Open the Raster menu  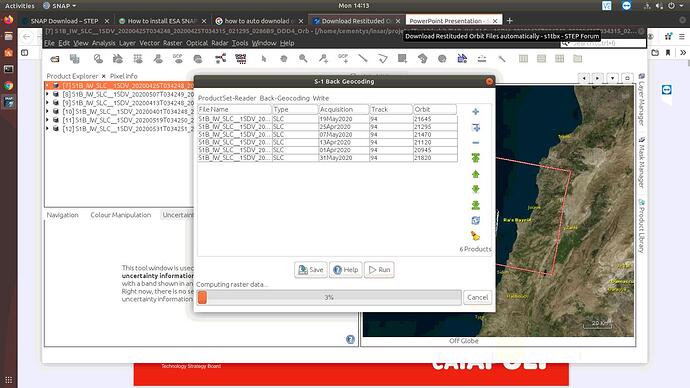pos(172,43)
